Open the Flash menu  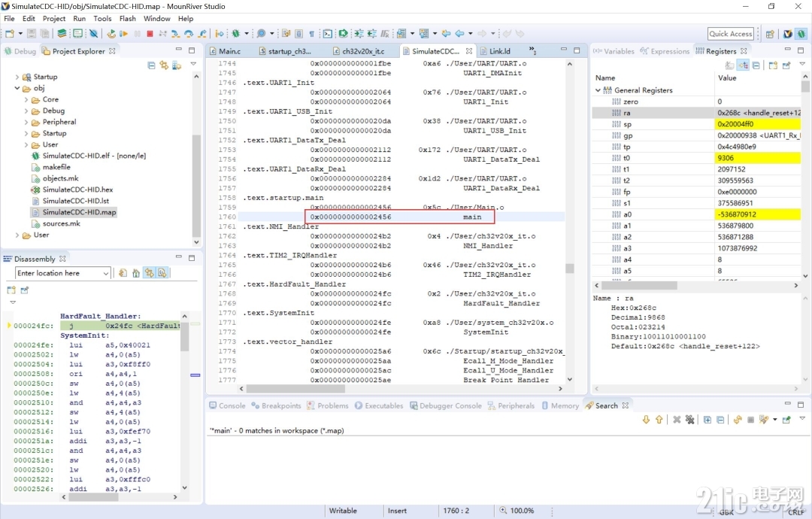click(x=127, y=19)
